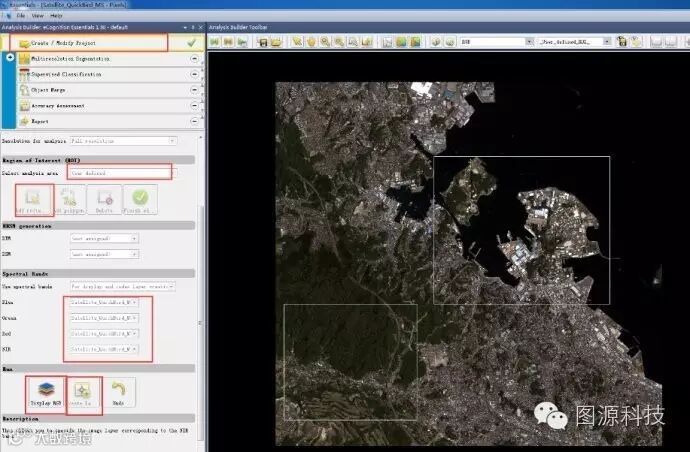Open the Use spectral bands dropdown
690x452 pixels.
click(x=122, y=287)
